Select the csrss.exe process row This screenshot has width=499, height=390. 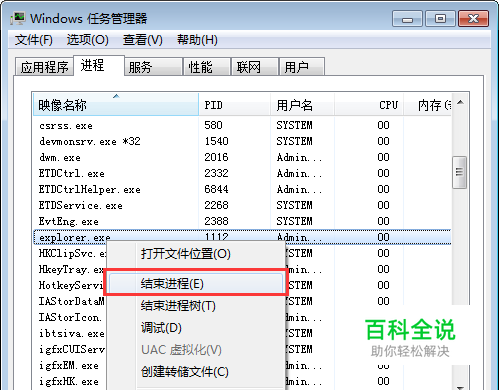tap(242, 125)
